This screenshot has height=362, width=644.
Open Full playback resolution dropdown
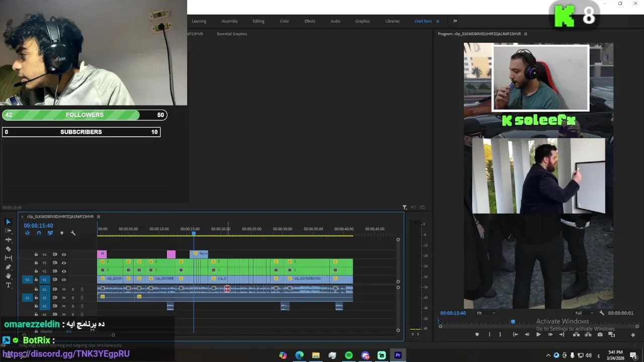pos(585,313)
